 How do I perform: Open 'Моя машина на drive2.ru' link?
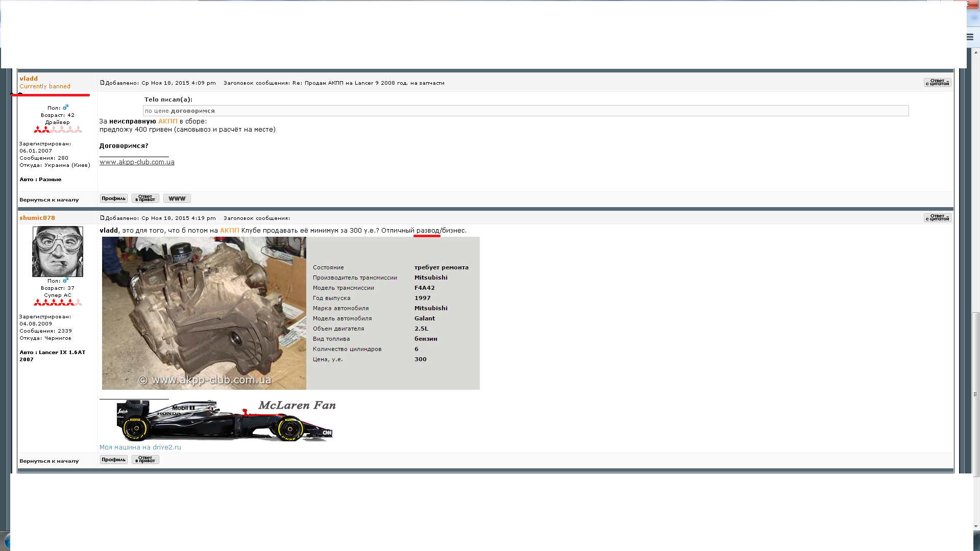(140, 447)
